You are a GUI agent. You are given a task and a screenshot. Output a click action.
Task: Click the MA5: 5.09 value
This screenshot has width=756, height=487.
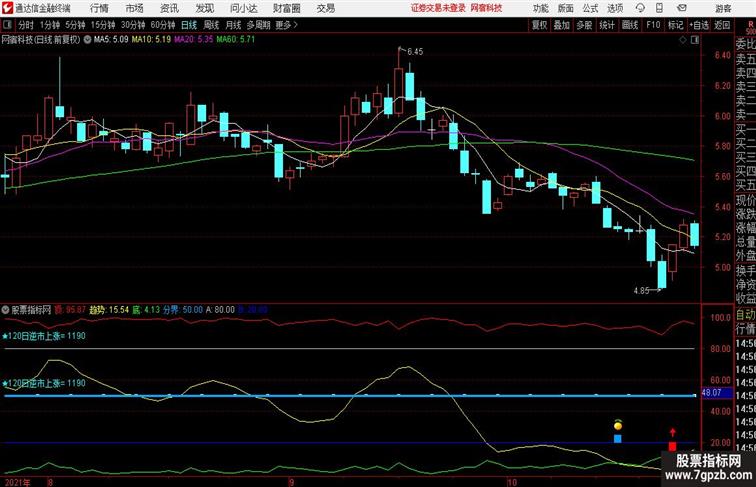111,40
